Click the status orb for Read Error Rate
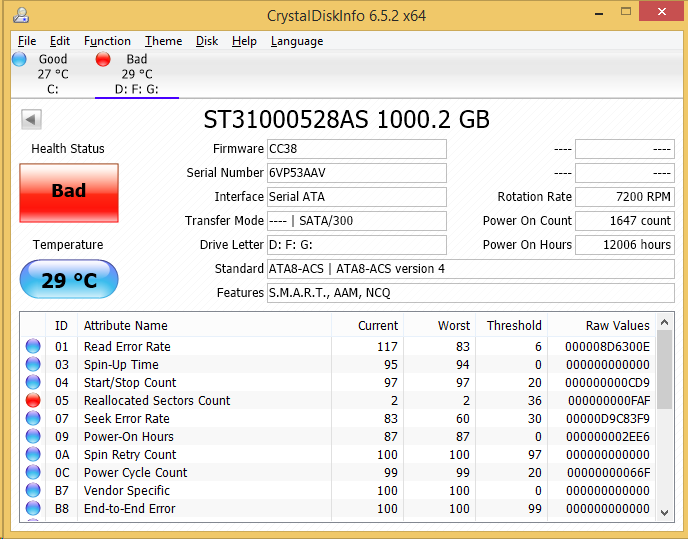This screenshot has width=690, height=540. coord(33,346)
